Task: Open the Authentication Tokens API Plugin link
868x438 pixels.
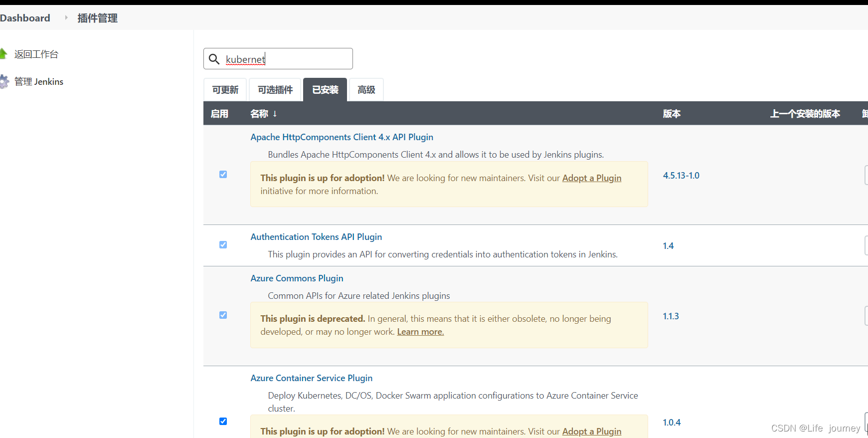Action: click(x=316, y=237)
